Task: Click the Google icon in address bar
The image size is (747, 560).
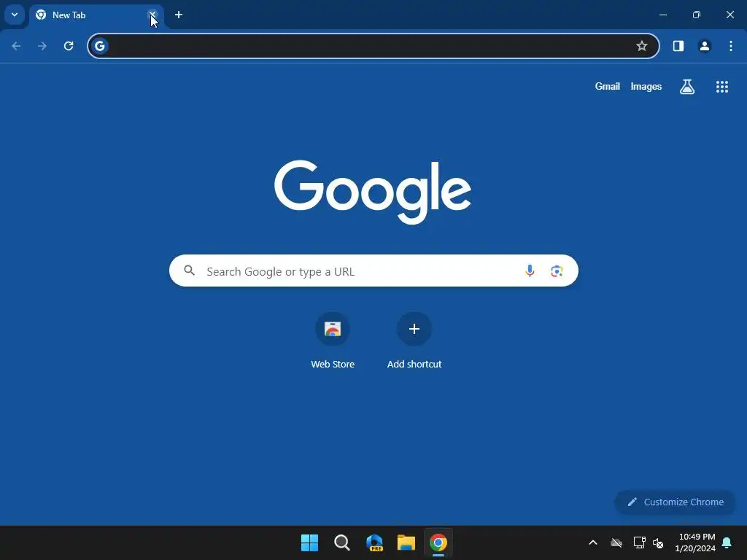Action: (x=99, y=46)
